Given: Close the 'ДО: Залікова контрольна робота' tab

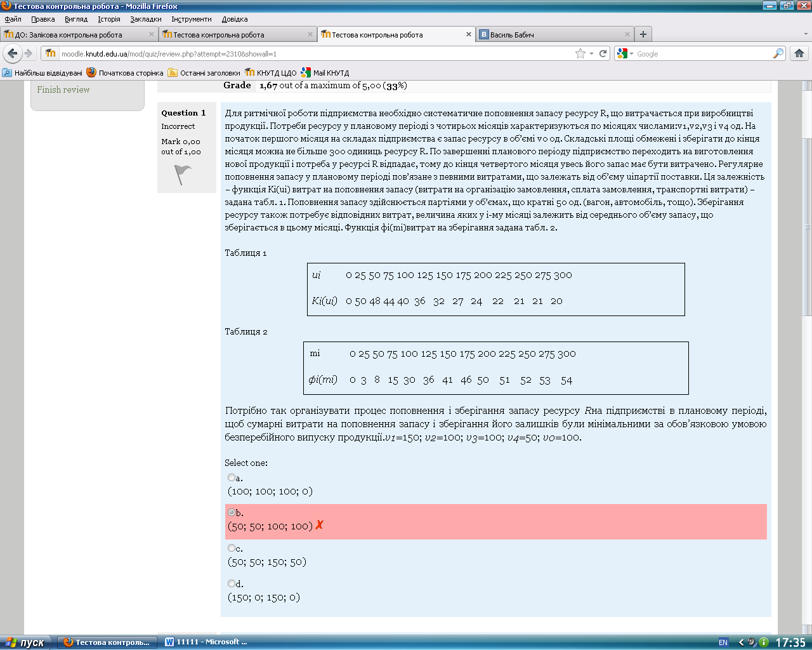Looking at the screenshot, I should point(152,34).
